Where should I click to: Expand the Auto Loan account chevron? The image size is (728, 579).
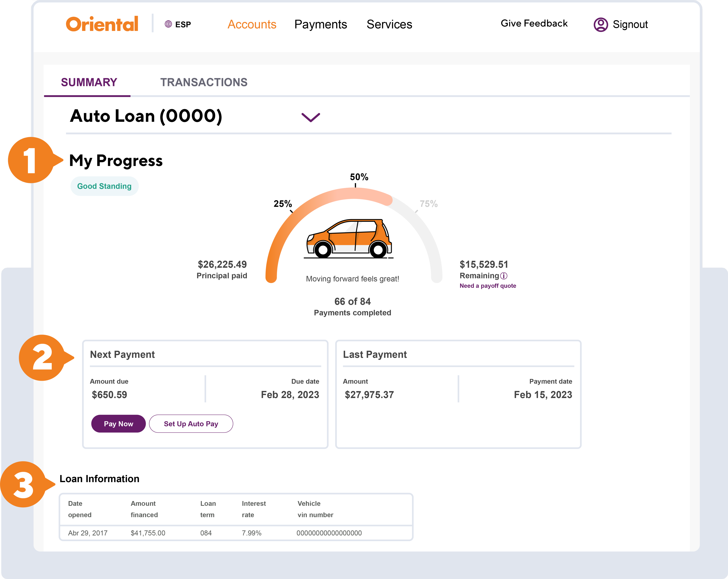(x=310, y=117)
